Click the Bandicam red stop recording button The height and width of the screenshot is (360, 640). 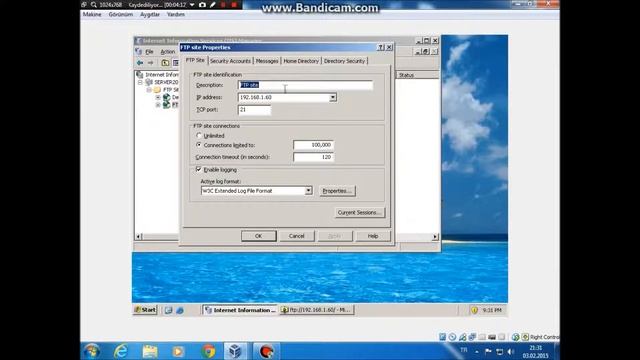pos(234,4)
